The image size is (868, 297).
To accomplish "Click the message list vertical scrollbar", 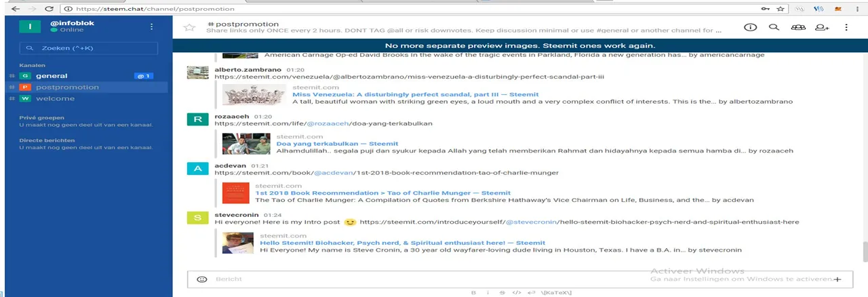I will tap(865, 251).
